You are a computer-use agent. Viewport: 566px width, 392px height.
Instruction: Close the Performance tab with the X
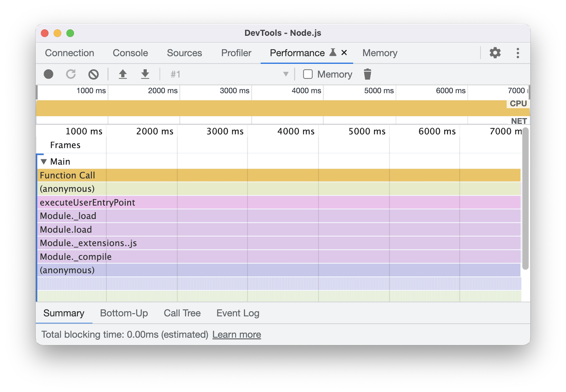coord(344,53)
